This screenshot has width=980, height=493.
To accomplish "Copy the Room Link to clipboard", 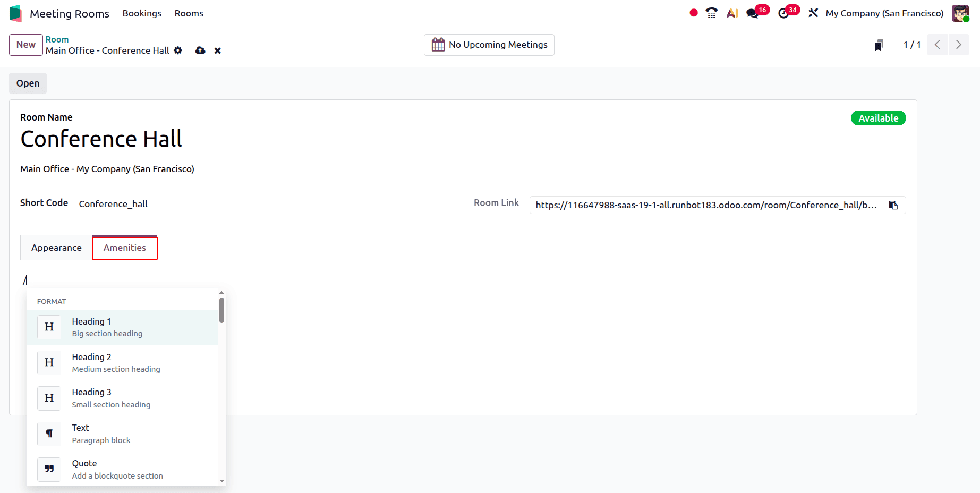I will click(893, 205).
